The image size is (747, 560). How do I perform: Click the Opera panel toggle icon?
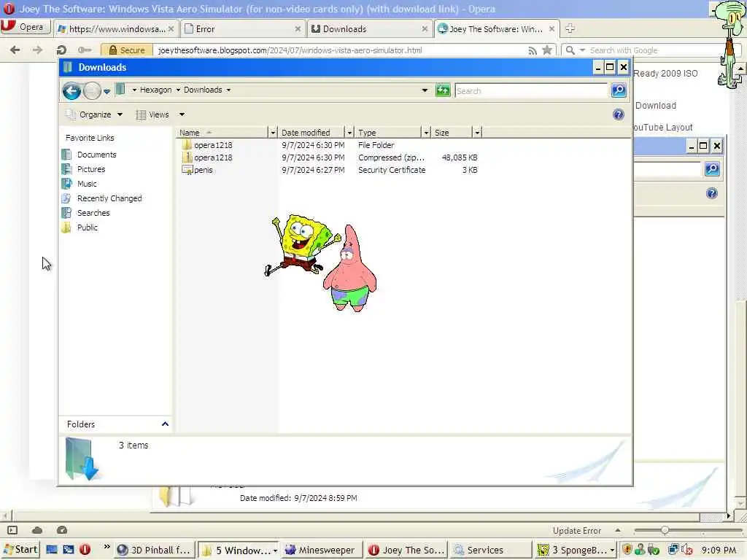coord(13,530)
